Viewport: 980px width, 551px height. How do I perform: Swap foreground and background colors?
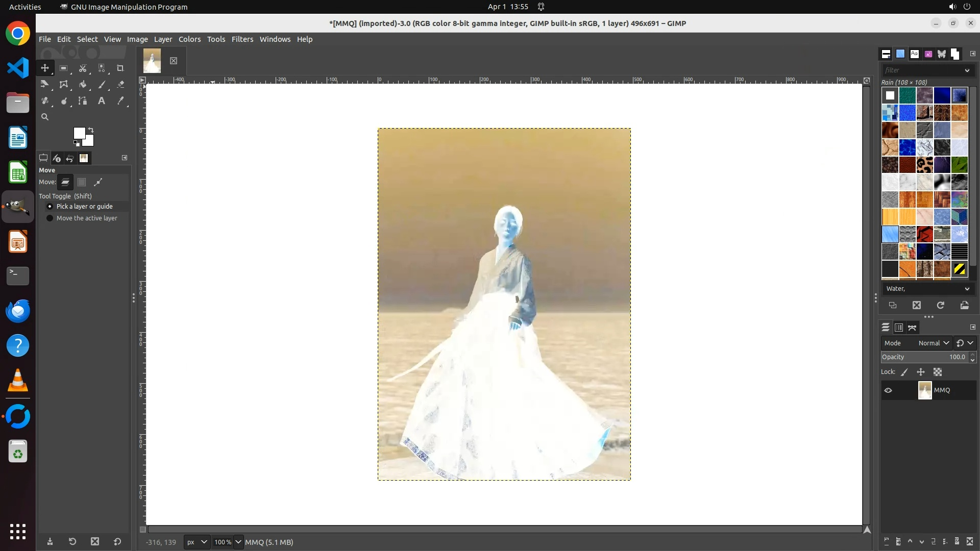(x=91, y=130)
